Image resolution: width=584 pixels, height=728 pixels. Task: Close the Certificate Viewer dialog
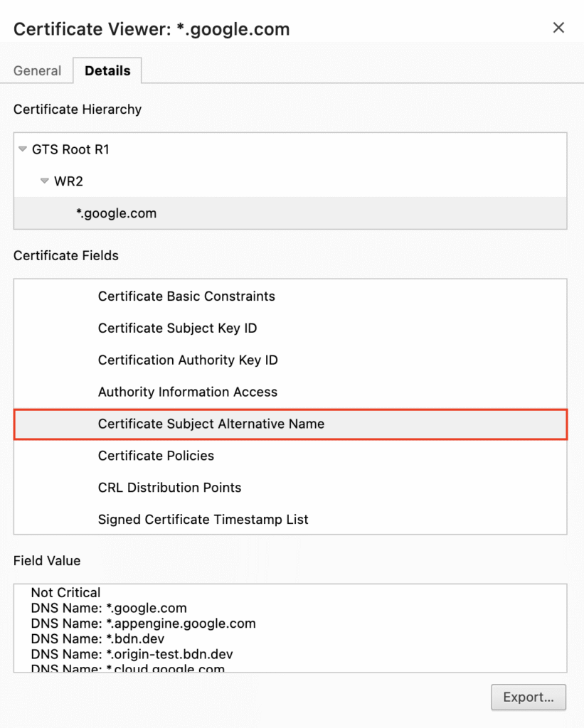pyautogui.click(x=559, y=28)
